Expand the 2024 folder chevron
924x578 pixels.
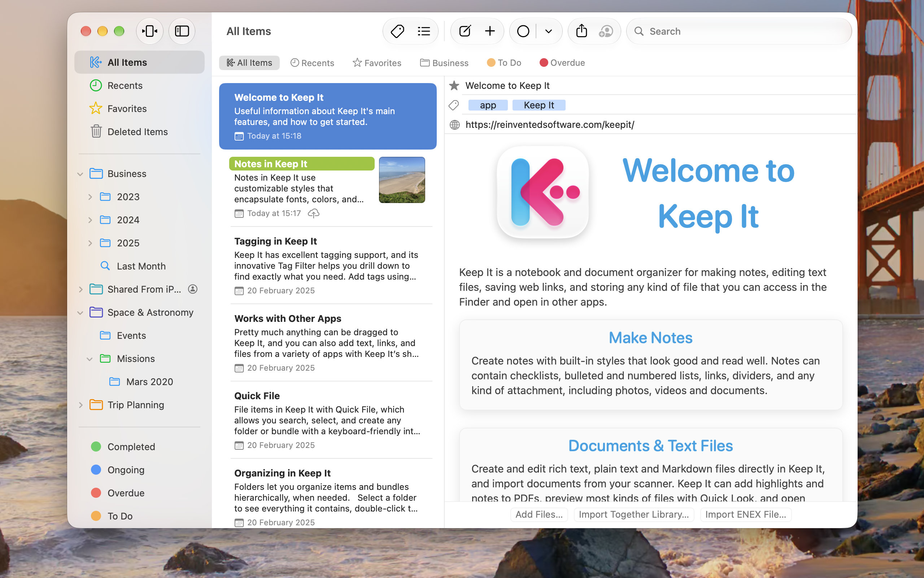coord(90,220)
